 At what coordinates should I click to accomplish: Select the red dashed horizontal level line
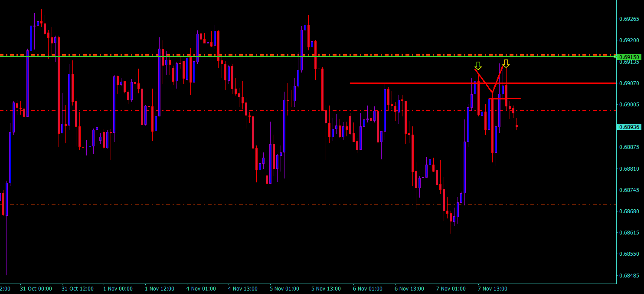308,111
